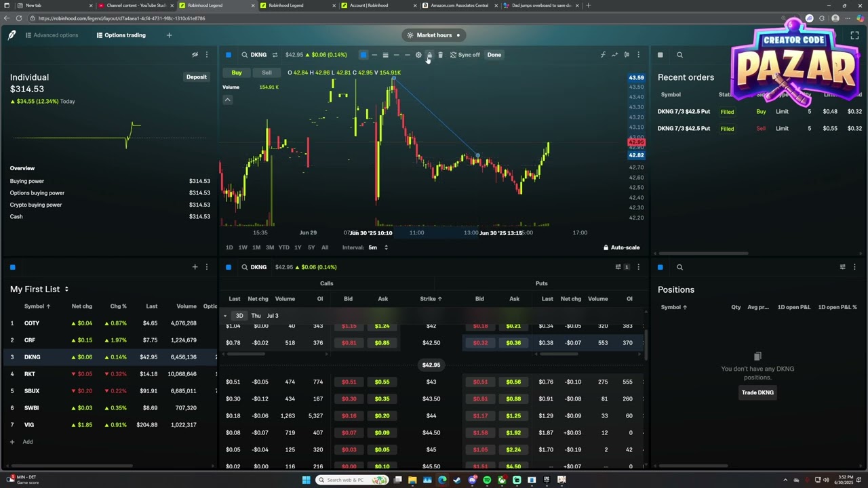Click the Windows Start button
The height and width of the screenshot is (488, 868).
(306, 480)
